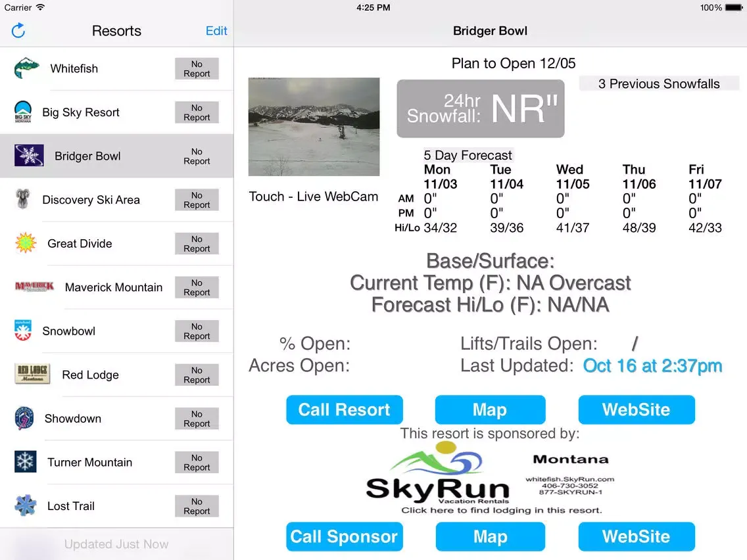Select Discovery Ski Area in list
The width and height of the screenshot is (747, 560).
[117, 200]
